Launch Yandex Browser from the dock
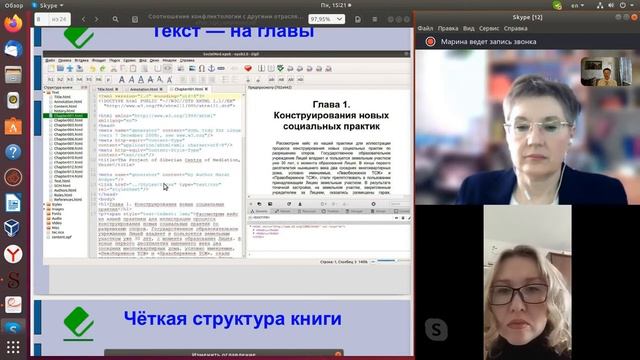This screenshot has width=640, height=360. pos(13,254)
